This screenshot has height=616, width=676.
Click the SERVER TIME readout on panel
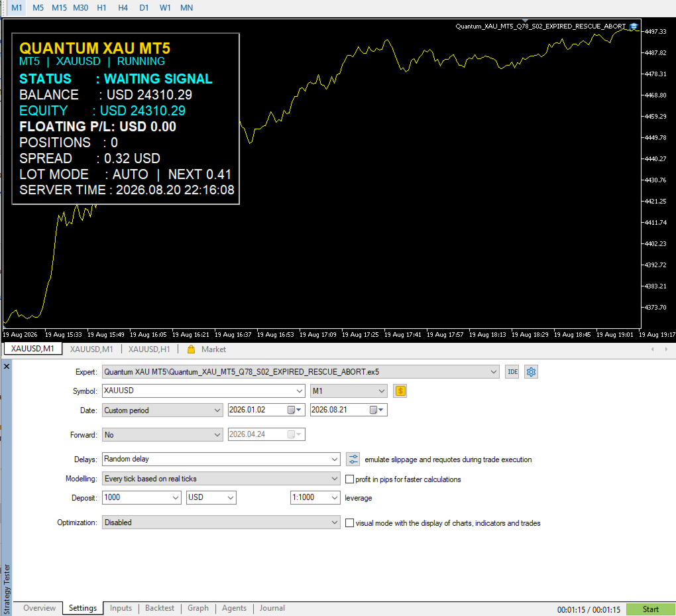pos(127,190)
